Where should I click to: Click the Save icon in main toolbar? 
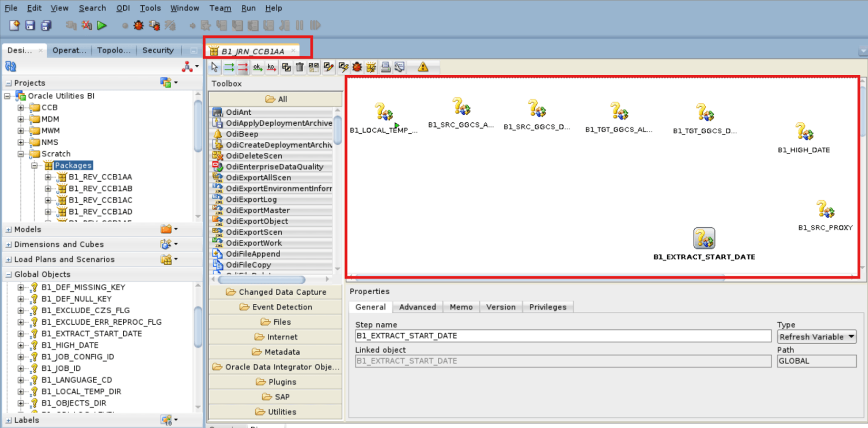[x=30, y=25]
